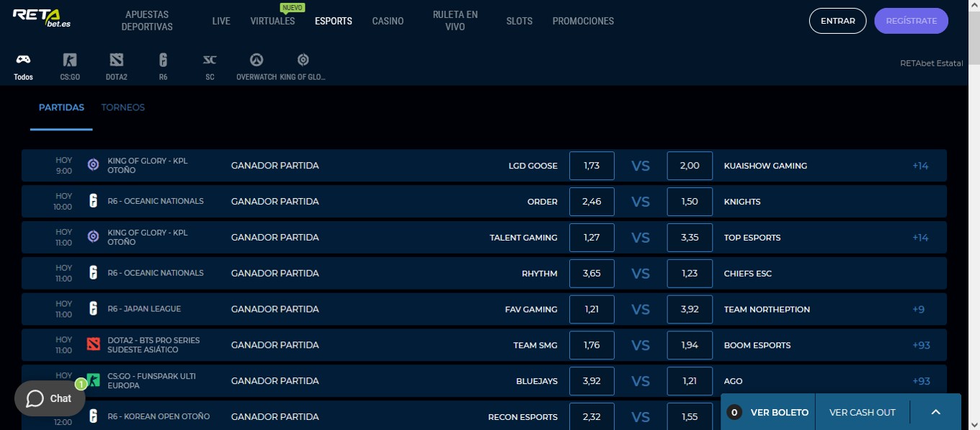This screenshot has width=980, height=430.
Task: Click the BOOM ESPORTS team name
Action: [x=757, y=345]
